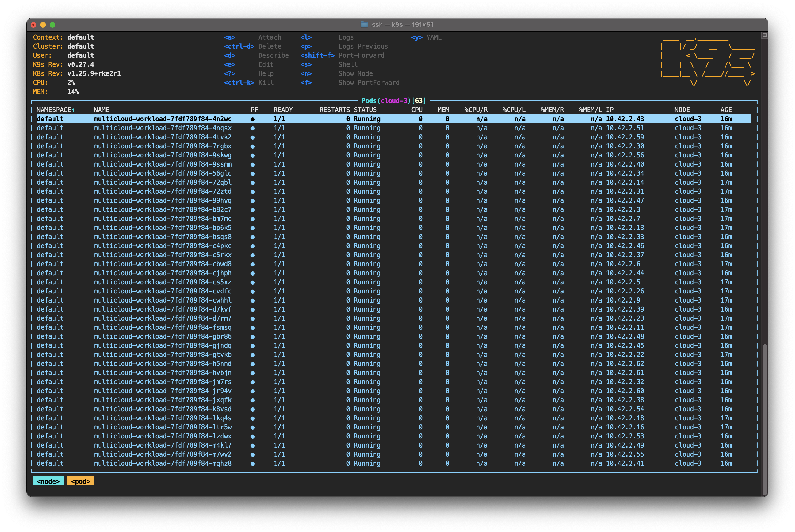Click IP address 10.42.2.51
Screen dimensions: 795x532
pos(625,128)
